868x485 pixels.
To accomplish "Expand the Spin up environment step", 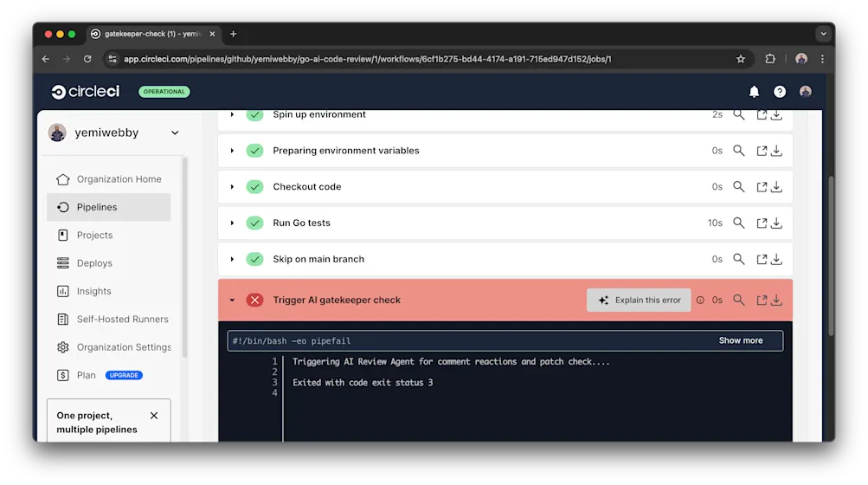I will coord(232,114).
